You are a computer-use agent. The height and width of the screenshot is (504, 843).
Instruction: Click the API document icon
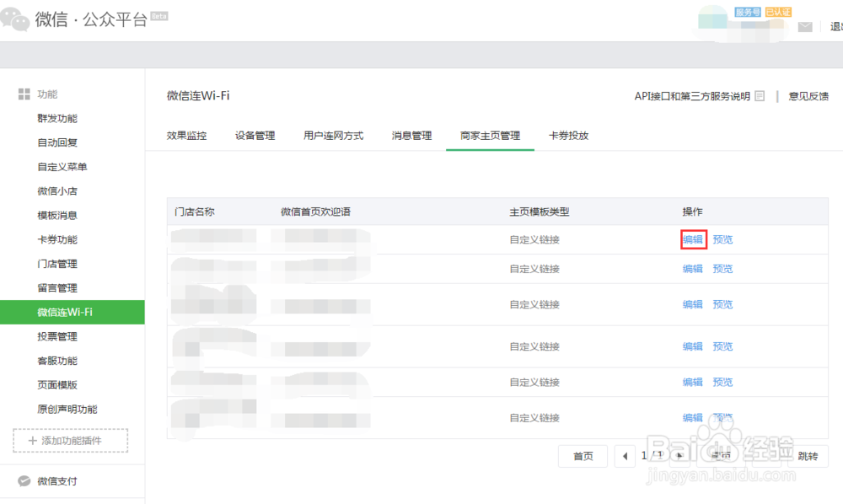point(760,96)
